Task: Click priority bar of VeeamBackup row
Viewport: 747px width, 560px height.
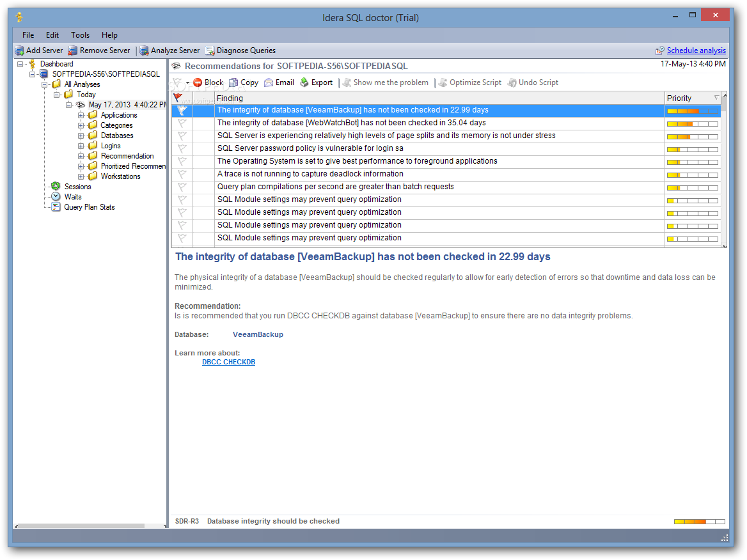Action: (x=692, y=111)
